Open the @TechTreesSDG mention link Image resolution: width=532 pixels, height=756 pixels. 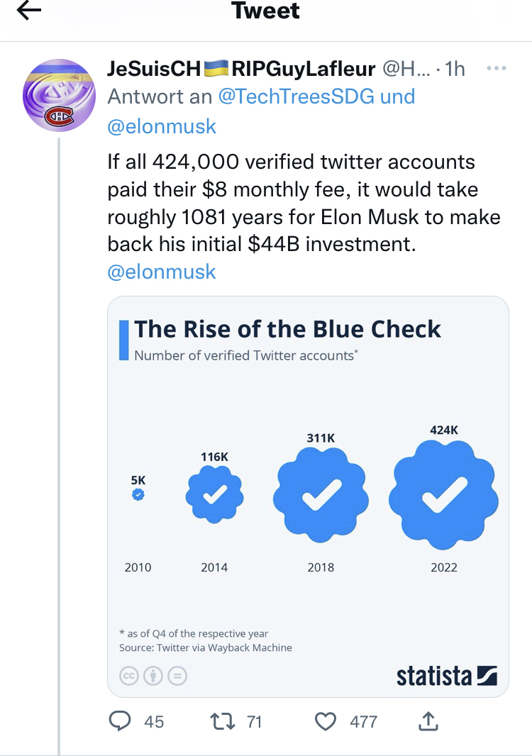[297, 97]
